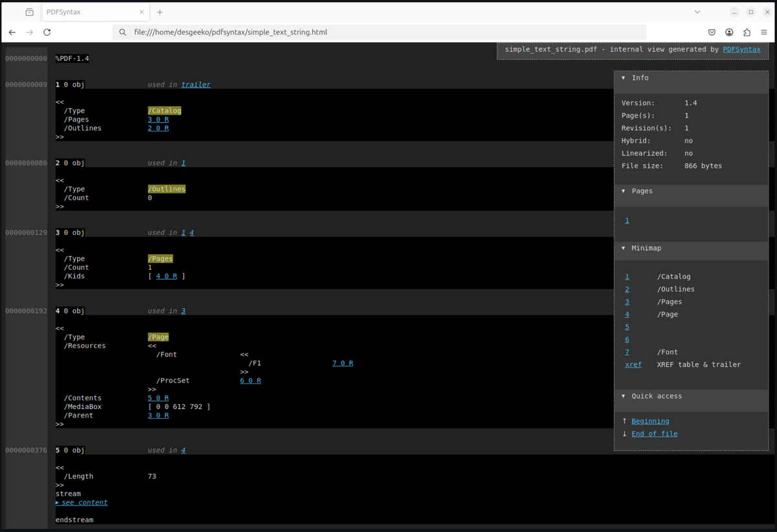Click the /Length value 73
Viewport: 777px width, 532px height.
152,476
